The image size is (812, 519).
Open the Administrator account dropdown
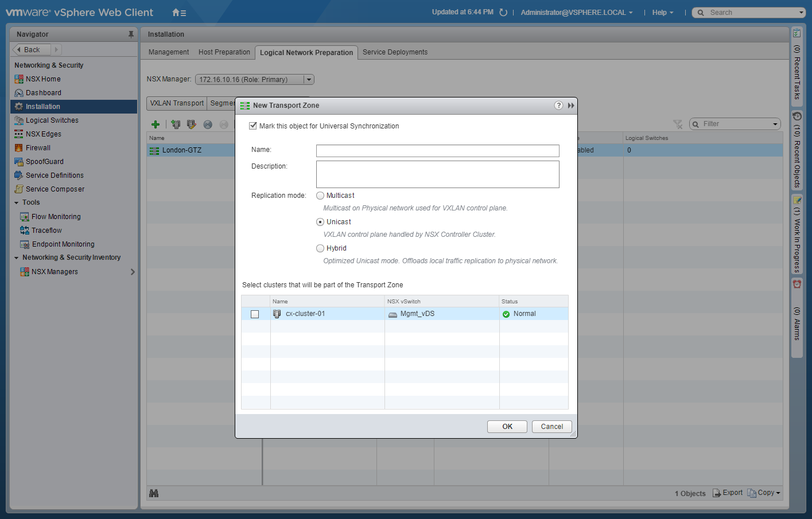[576, 13]
